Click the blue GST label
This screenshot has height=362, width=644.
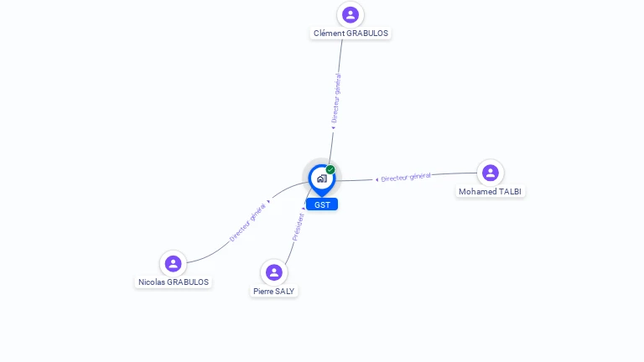tap(322, 204)
